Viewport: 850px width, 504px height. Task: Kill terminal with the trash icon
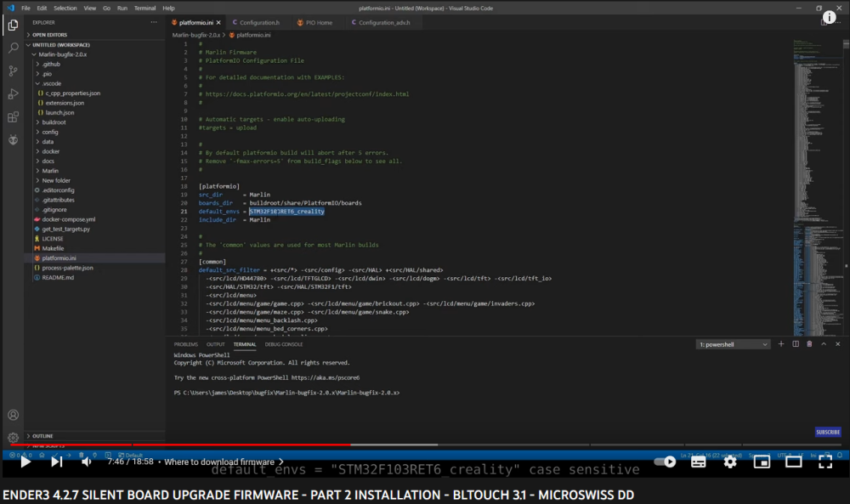pyautogui.click(x=809, y=344)
